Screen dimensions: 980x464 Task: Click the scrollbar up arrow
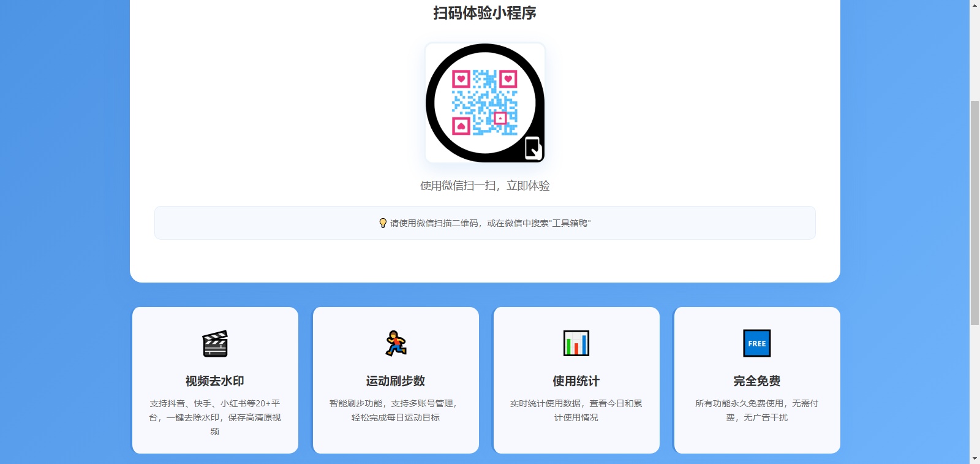(974, 5)
